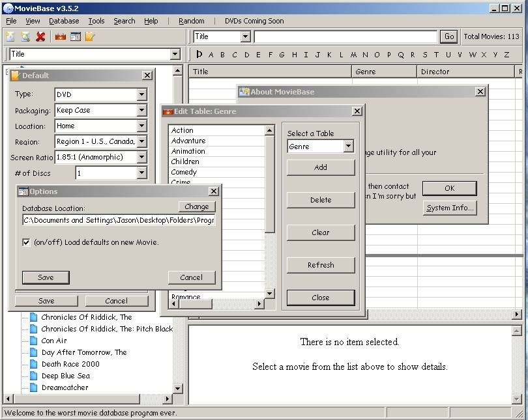Expand the Select a Table Genre dropdown

pyautogui.click(x=348, y=147)
